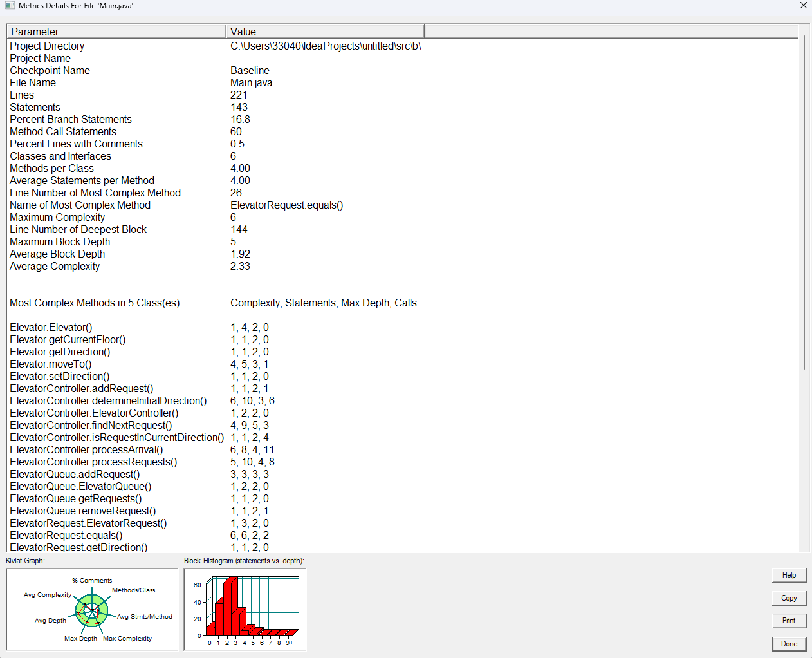
Task: Select ElevatorController.determineInitialDirection() row
Action: 216,401
